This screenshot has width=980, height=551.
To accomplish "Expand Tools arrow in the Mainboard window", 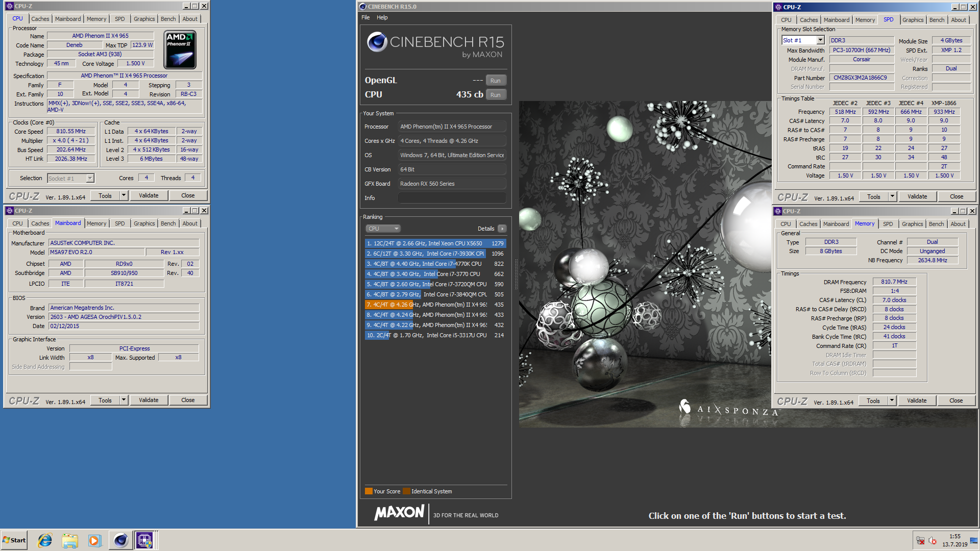I will coord(124,400).
